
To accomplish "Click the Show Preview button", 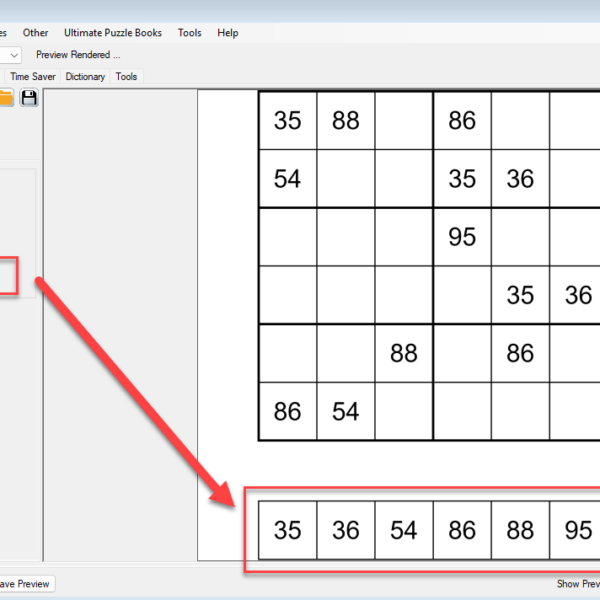I will tap(577, 584).
